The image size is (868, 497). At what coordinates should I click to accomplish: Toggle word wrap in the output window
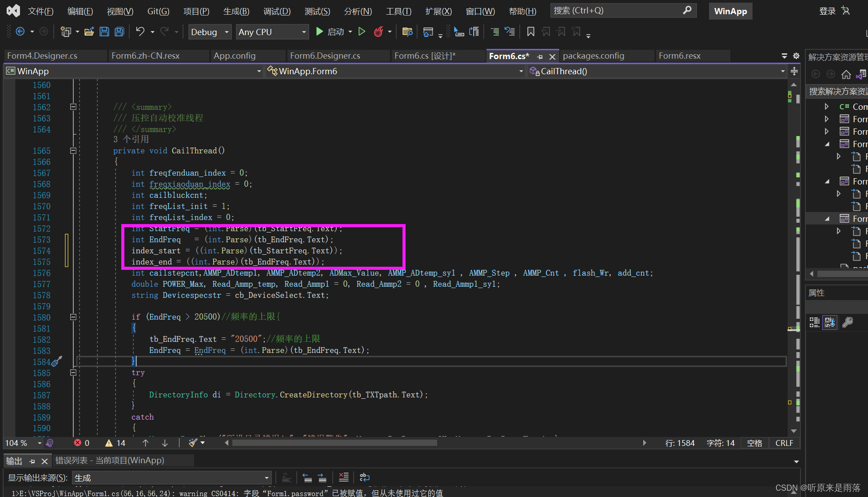pos(364,477)
